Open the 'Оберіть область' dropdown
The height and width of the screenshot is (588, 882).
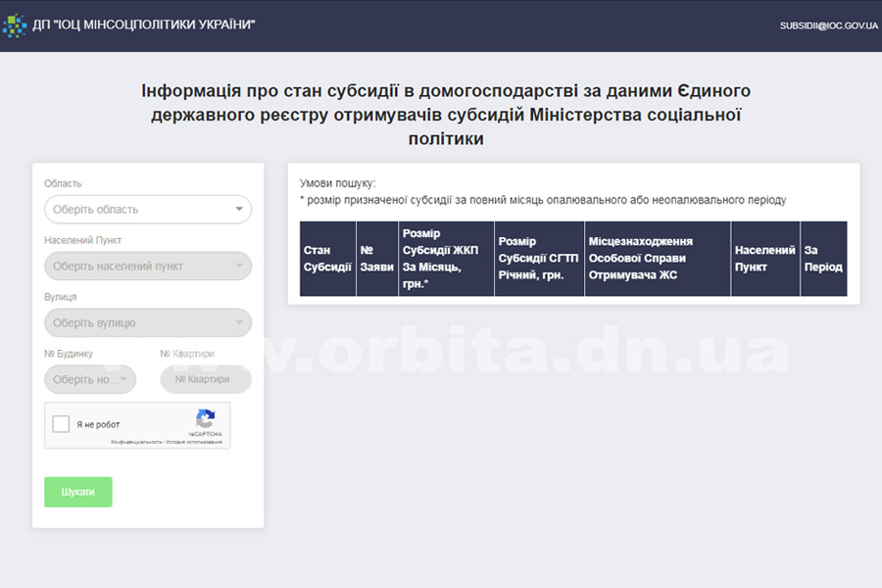pyautogui.click(x=148, y=210)
